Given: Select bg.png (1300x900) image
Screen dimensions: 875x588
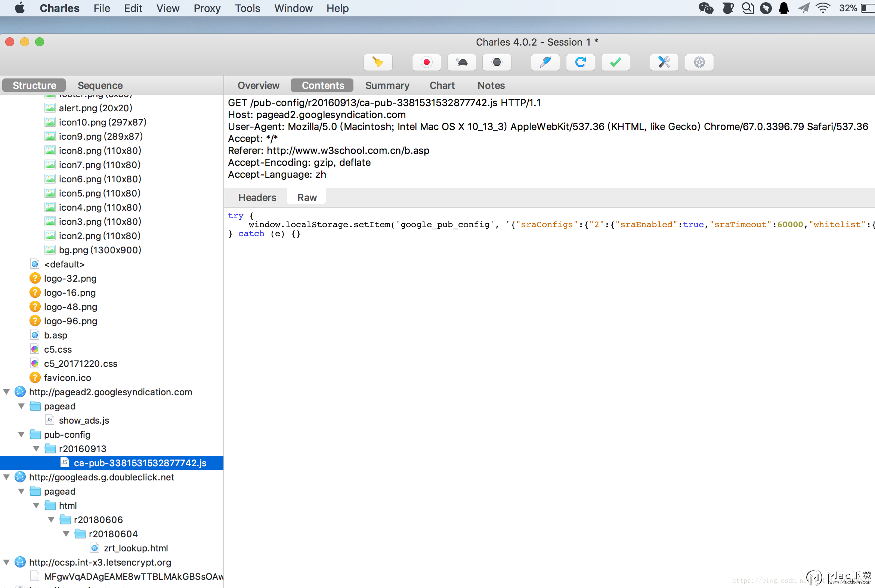Looking at the screenshot, I should tap(100, 250).
